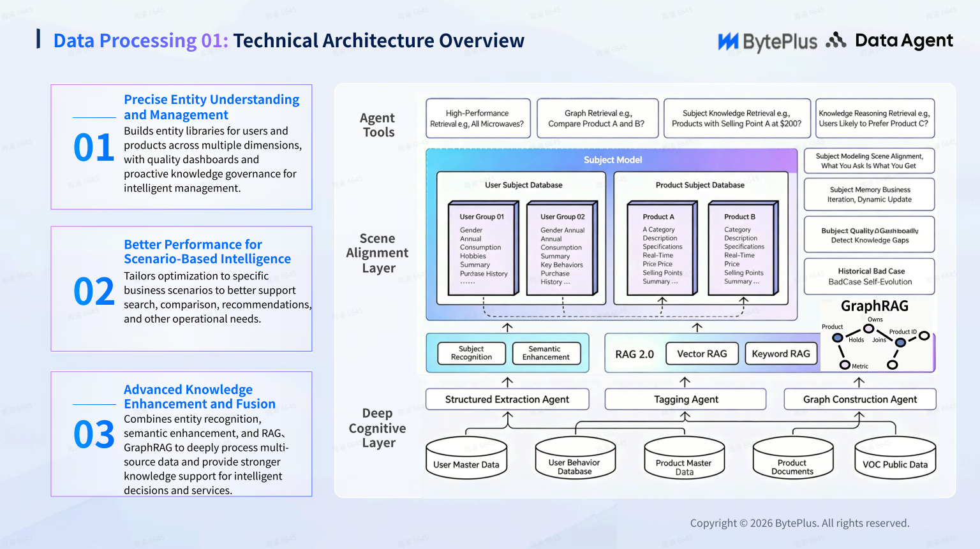
Task: Click the Semantic Enhancement box
Action: pyautogui.click(x=546, y=353)
